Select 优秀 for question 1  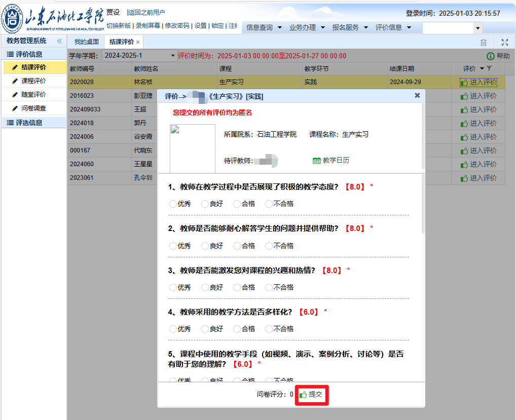(173, 204)
